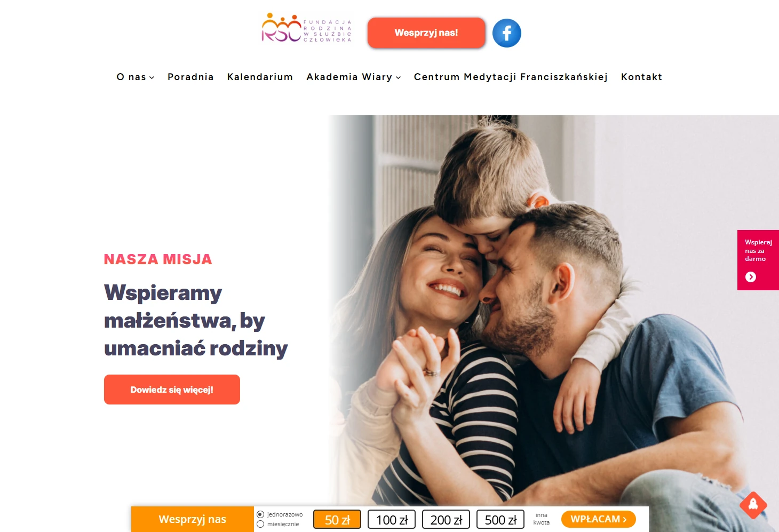Choose the 500 zł donation amount
This screenshot has width=779, height=532.
[500, 519]
